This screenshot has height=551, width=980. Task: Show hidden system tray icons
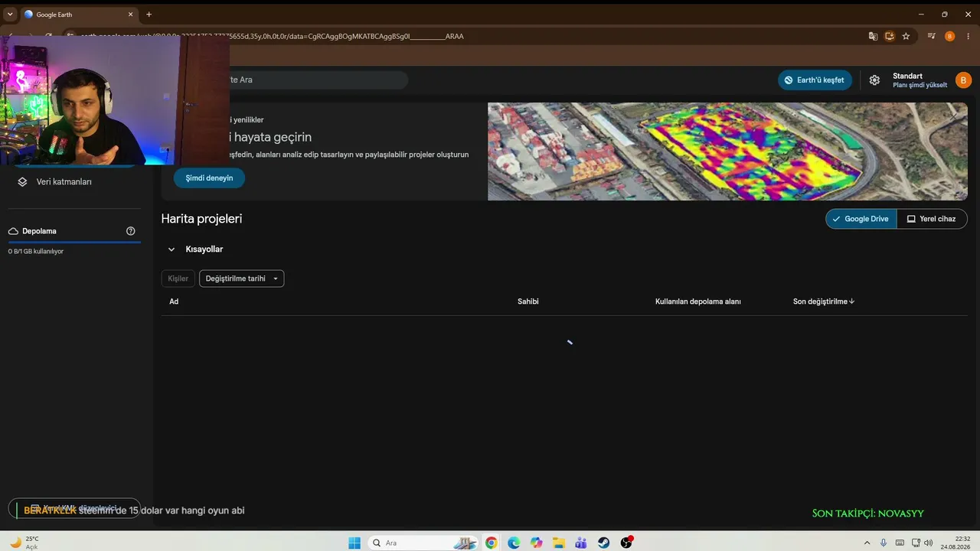pyautogui.click(x=867, y=543)
